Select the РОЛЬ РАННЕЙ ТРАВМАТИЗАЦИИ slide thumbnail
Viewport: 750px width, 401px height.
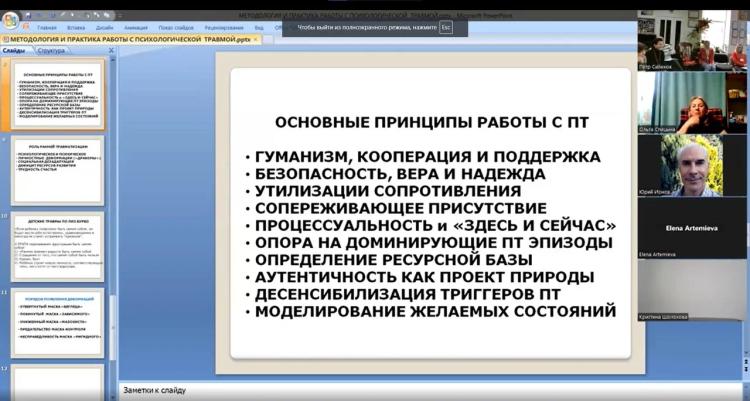pos(58,170)
